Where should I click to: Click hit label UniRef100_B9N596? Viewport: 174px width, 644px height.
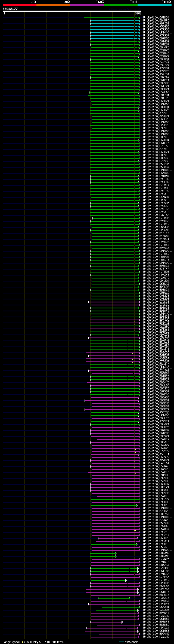156,344
